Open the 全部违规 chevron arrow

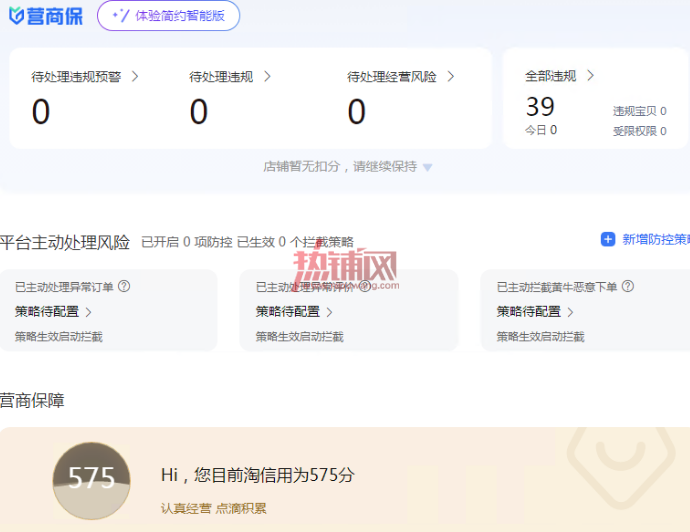[591, 76]
